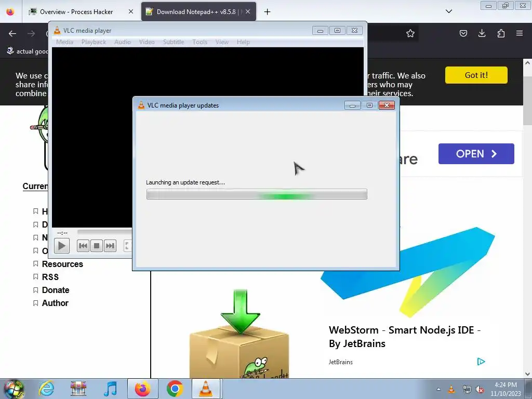This screenshot has height=399, width=532.
Task: Click VLC cone tray icon
Action: click(x=451, y=389)
